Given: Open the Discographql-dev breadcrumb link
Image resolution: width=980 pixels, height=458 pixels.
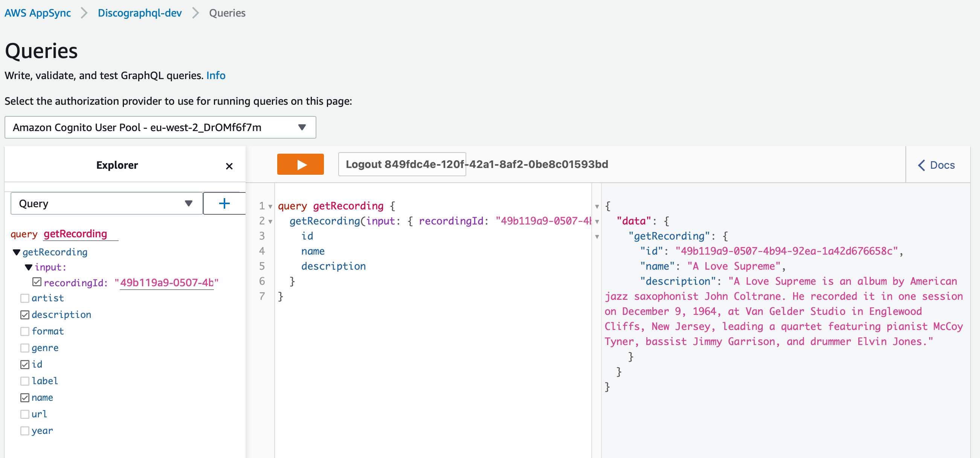Looking at the screenshot, I should (140, 13).
